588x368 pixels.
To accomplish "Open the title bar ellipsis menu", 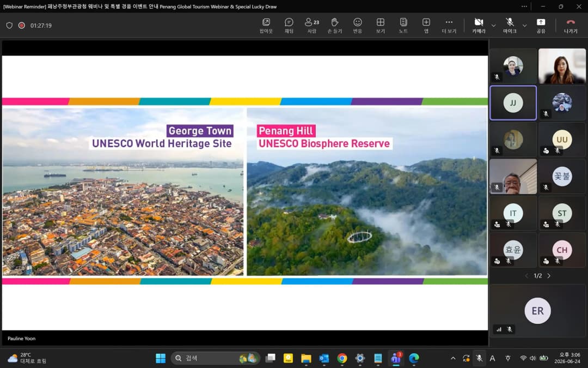I will [x=524, y=7].
